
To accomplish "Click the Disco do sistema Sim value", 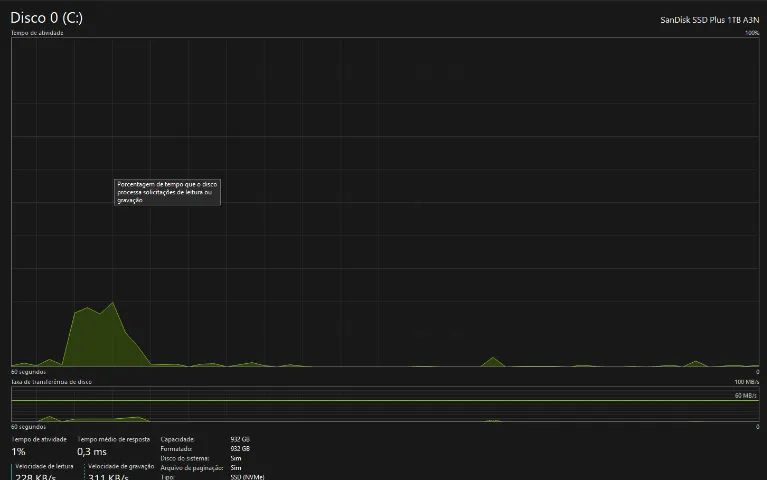I will pyautogui.click(x=236, y=458).
